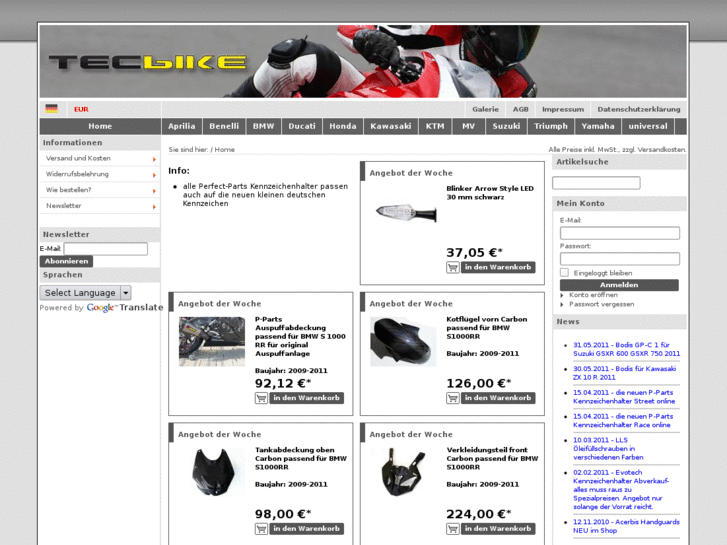
Task: Open the Impressum page
Action: click(563, 109)
